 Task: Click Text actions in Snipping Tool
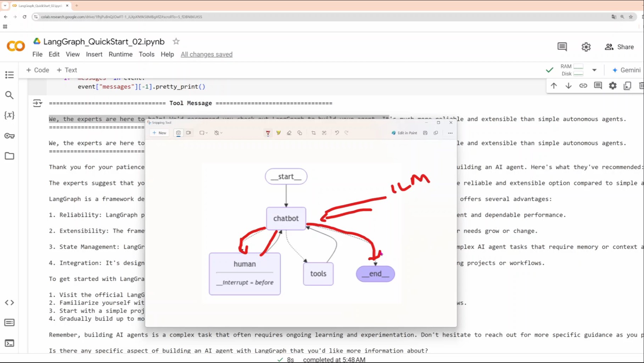pyautogui.click(x=324, y=133)
